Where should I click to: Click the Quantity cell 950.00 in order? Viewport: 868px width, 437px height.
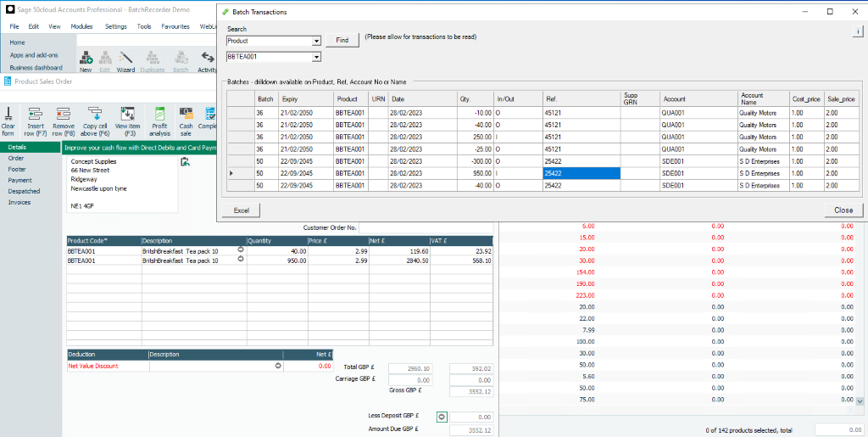point(277,260)
